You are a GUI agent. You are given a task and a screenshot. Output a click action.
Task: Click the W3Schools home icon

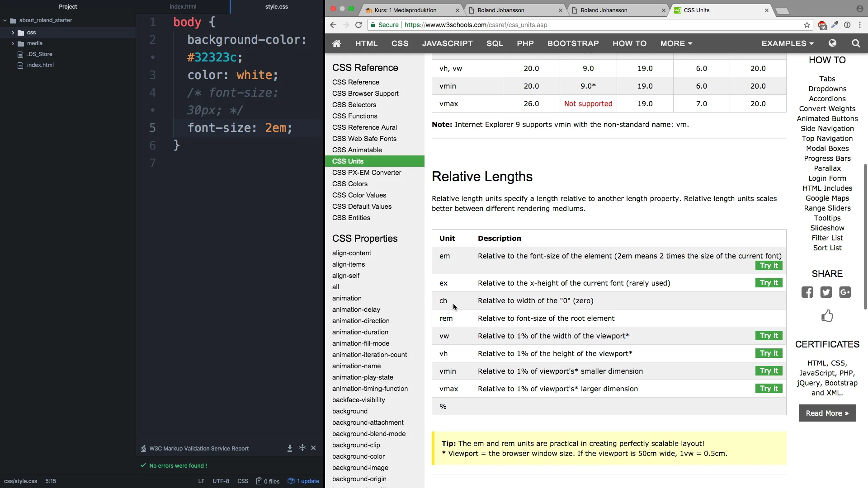[336, 43]
